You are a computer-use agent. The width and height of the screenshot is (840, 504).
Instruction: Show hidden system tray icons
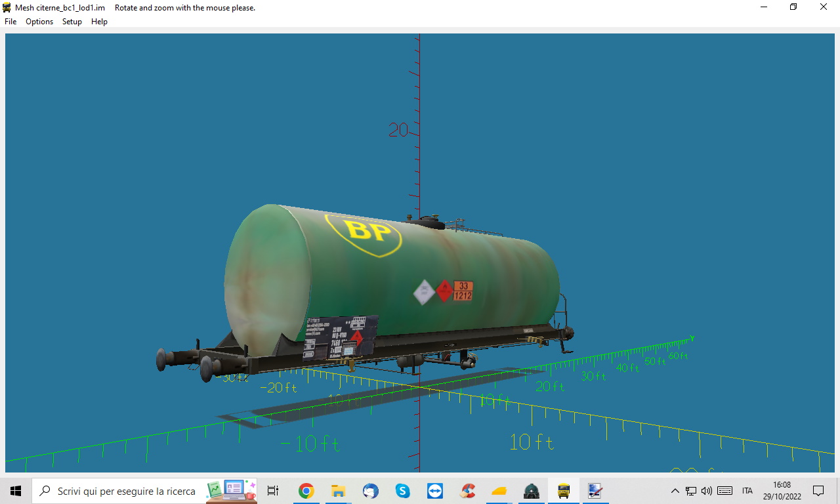675,491
